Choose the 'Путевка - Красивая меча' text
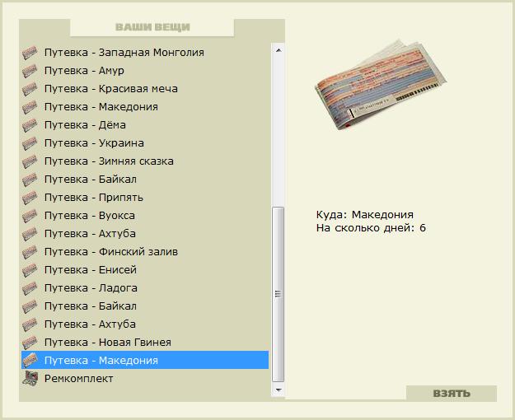 pyautogui.click(x=111, y=89)
